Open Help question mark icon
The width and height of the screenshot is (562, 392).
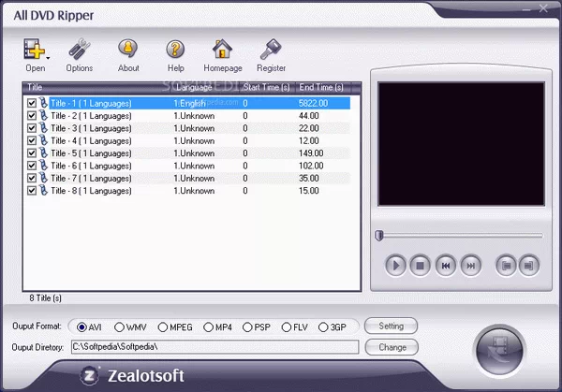pyautogui.click(x=175, y=49)
